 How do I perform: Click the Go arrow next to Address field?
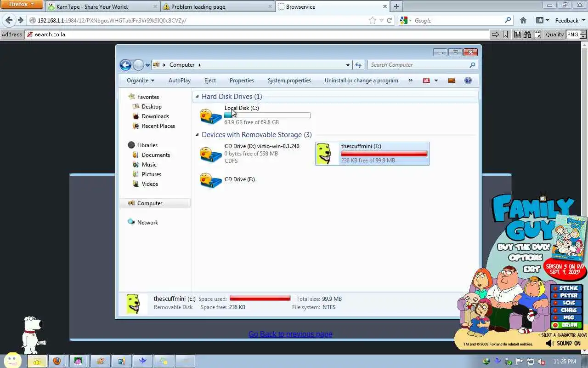click(495, 34)
